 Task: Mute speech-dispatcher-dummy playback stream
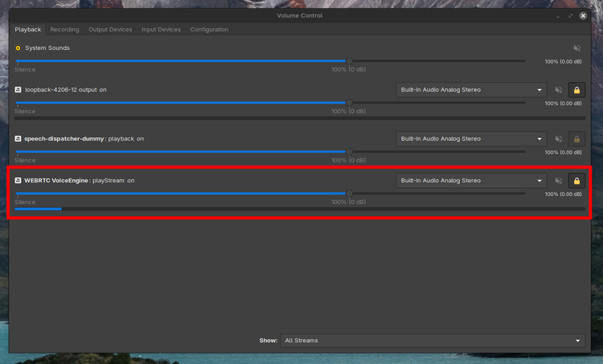[559, 139]
